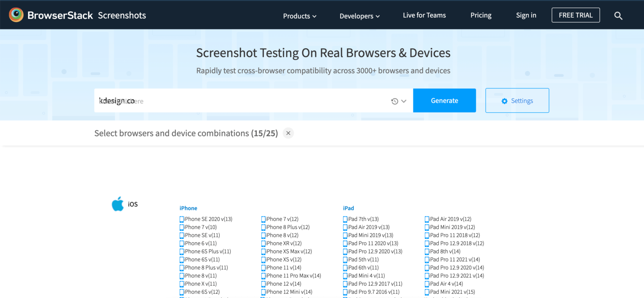
Task: Expand the Products dropdown menu
Action: point(299,16)
